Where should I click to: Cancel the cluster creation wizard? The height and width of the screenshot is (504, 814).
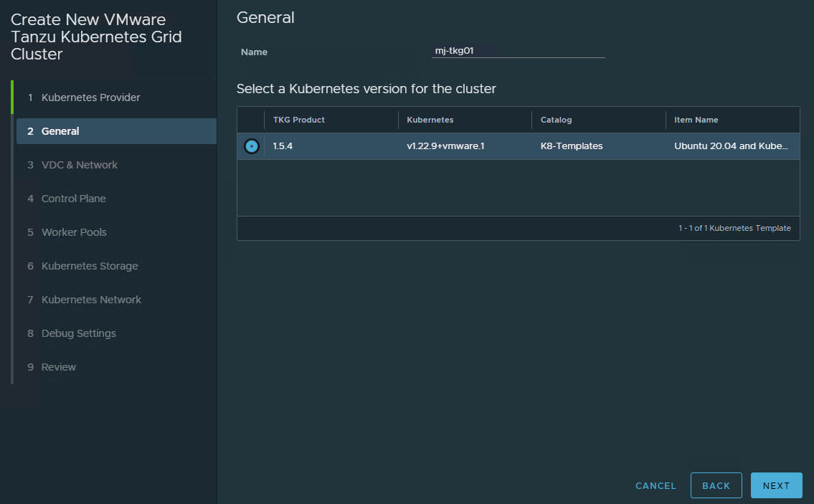656,485
